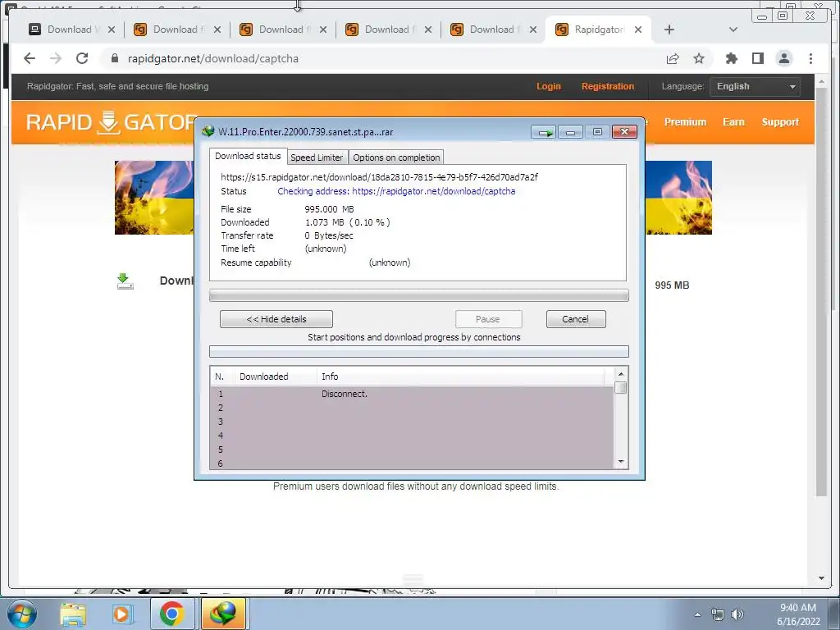Screen dimensions: 840x630
Task: Open Earn menu item on Rapidgator
Action: (733, 122)
